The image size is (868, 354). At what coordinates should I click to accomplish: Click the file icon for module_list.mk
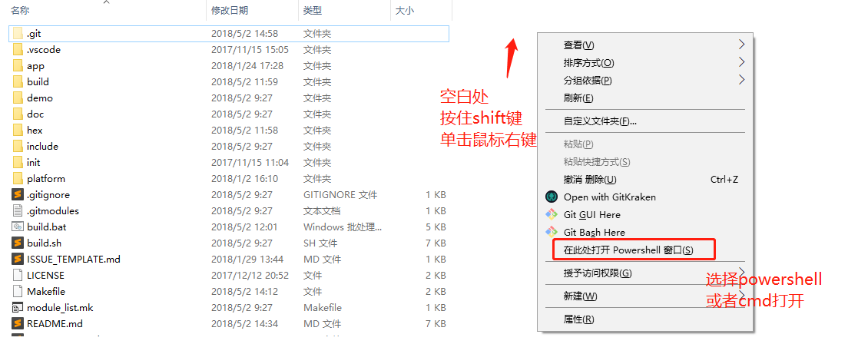click(17, 307)
